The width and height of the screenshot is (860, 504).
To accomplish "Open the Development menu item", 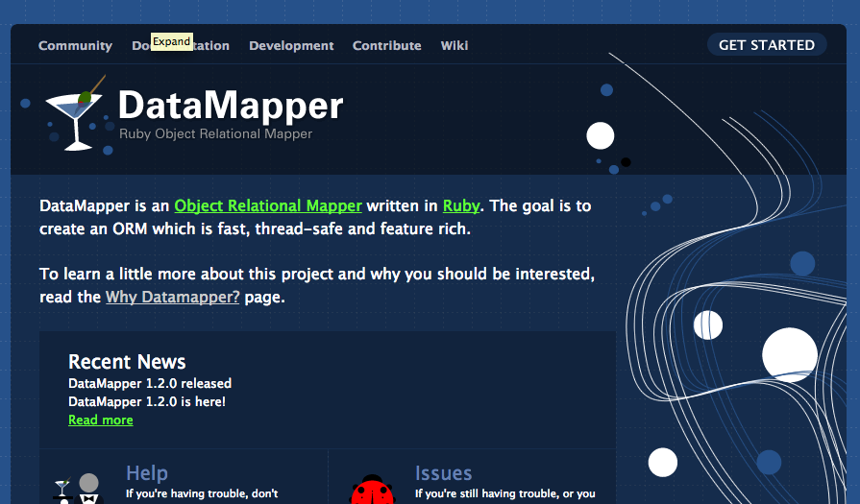I will tap(291, 45).
